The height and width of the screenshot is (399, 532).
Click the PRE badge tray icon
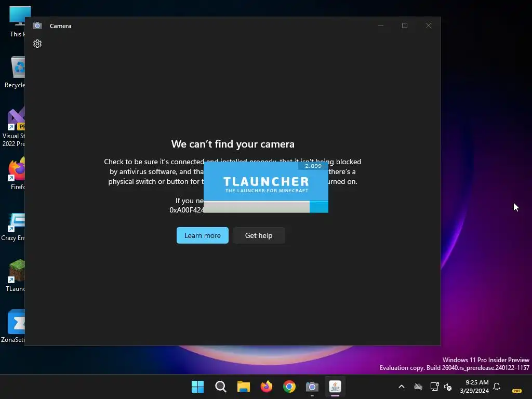point(517,391)
